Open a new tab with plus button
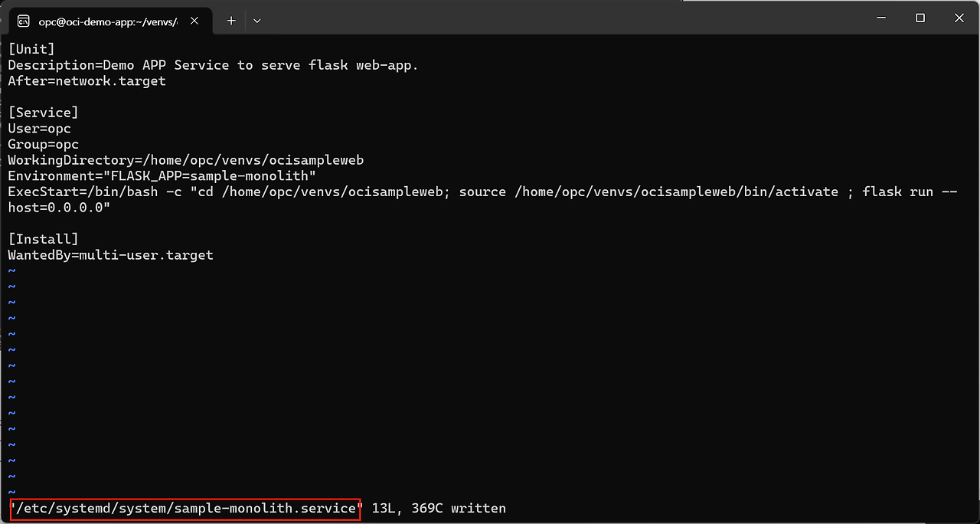This screenshot has width=980, height=524. (x=231, y=21)
